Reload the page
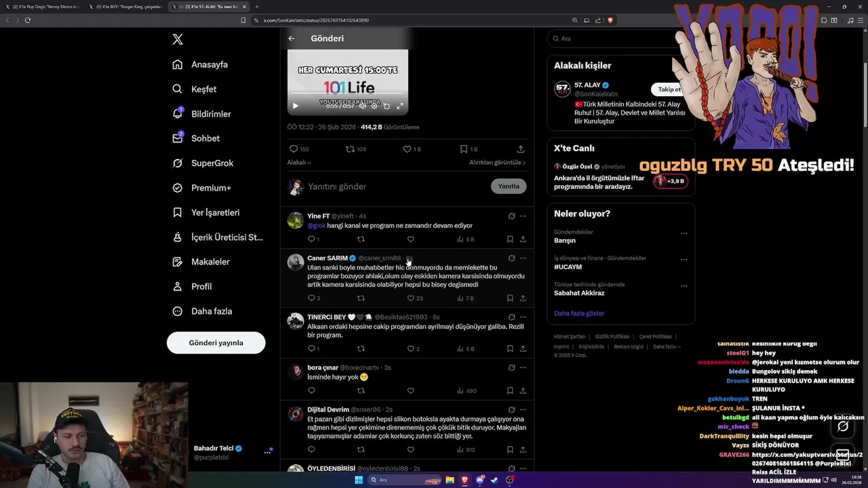 pyautogui.click(x=27, y=20)
